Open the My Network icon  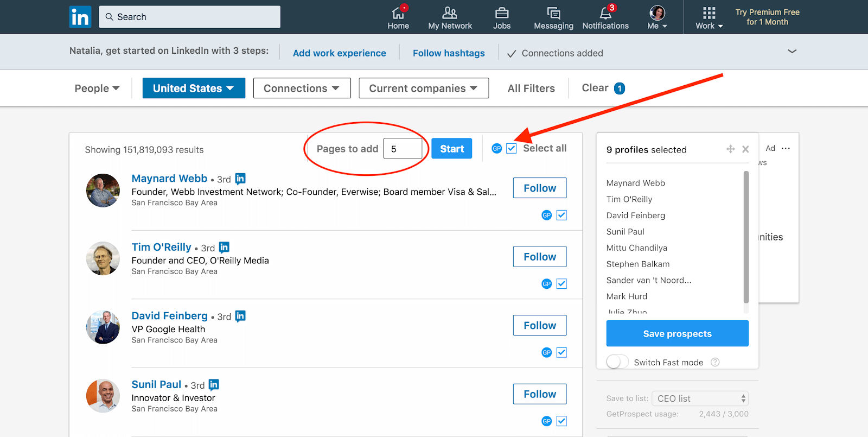click(x=450, y=12)
